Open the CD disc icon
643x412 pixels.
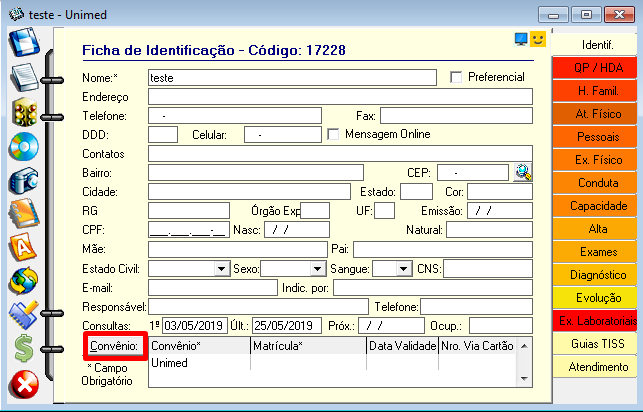point(24,146)
